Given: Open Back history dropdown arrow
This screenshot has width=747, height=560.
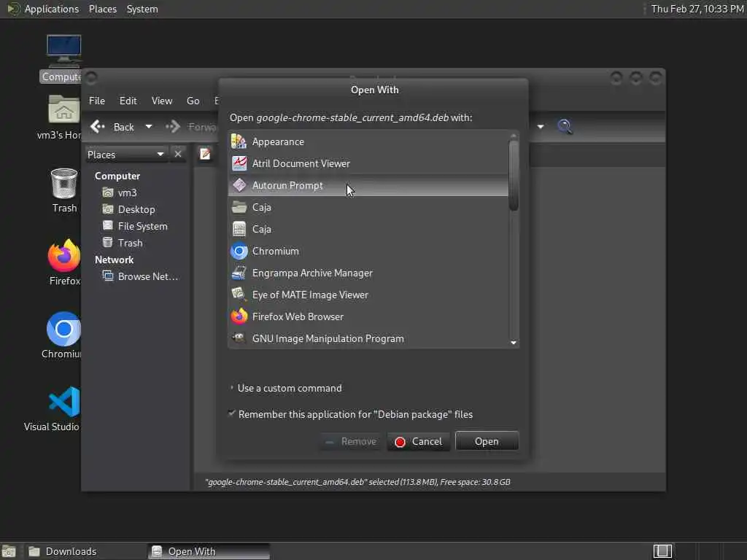Looking at the screenshot, I should point(149,127).
